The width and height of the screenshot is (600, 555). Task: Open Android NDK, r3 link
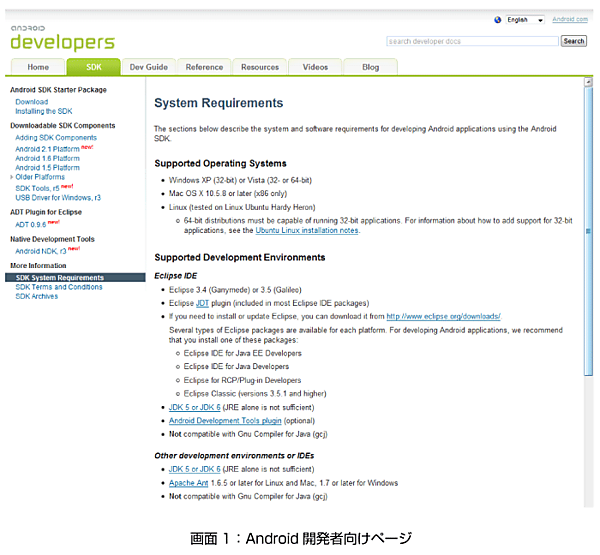[41, 251]
